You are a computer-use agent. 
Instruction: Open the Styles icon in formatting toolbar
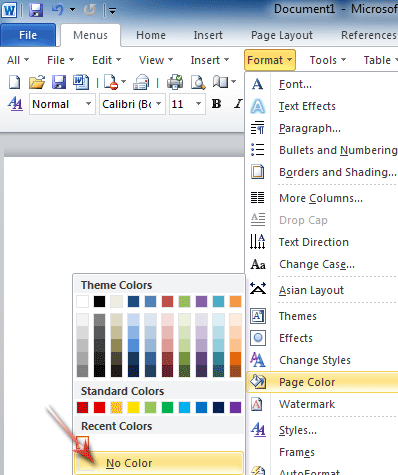[x=15, y=104]
